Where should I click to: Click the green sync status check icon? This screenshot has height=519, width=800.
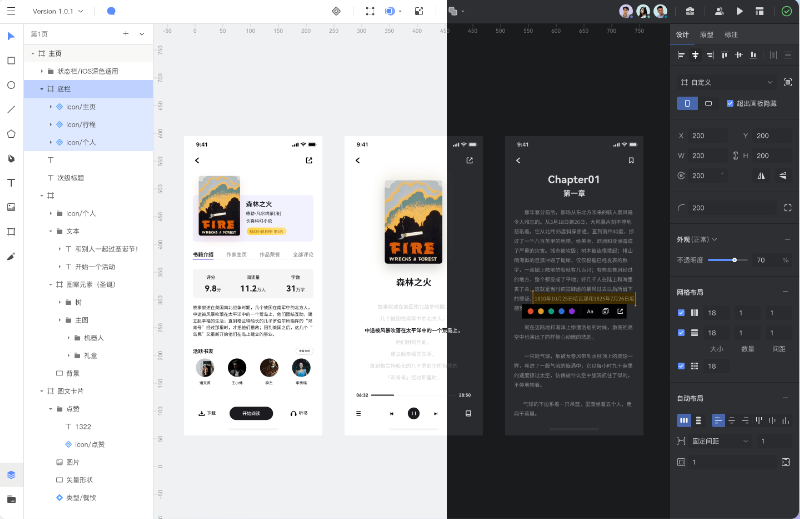(787, 11)
